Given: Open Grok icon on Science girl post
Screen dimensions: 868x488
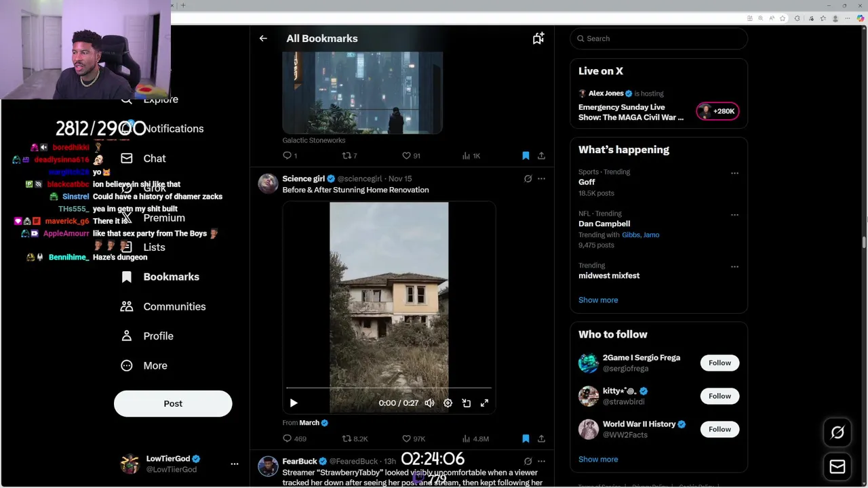Looking at the screenshot, I should (528, 179).
